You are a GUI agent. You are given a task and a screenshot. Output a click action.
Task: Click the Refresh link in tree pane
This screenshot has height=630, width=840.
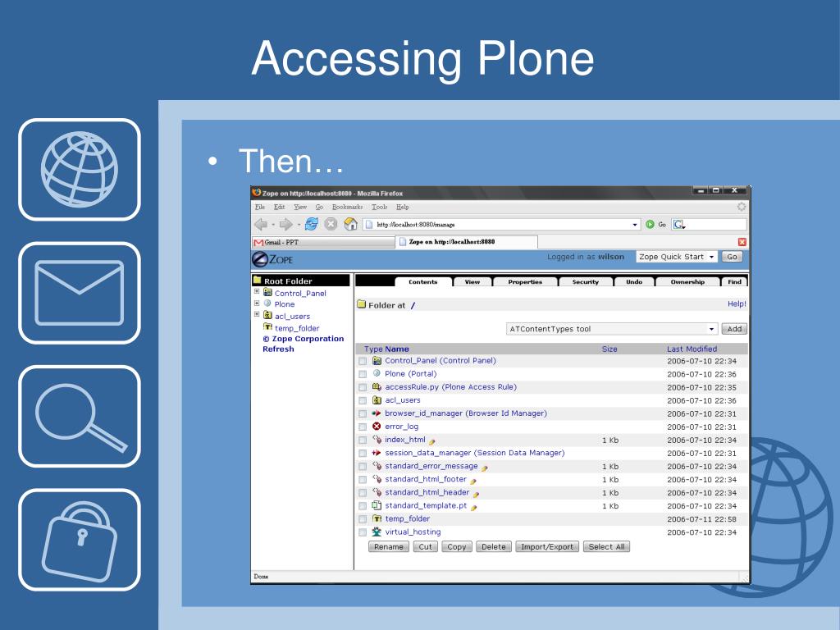point(278,349)
